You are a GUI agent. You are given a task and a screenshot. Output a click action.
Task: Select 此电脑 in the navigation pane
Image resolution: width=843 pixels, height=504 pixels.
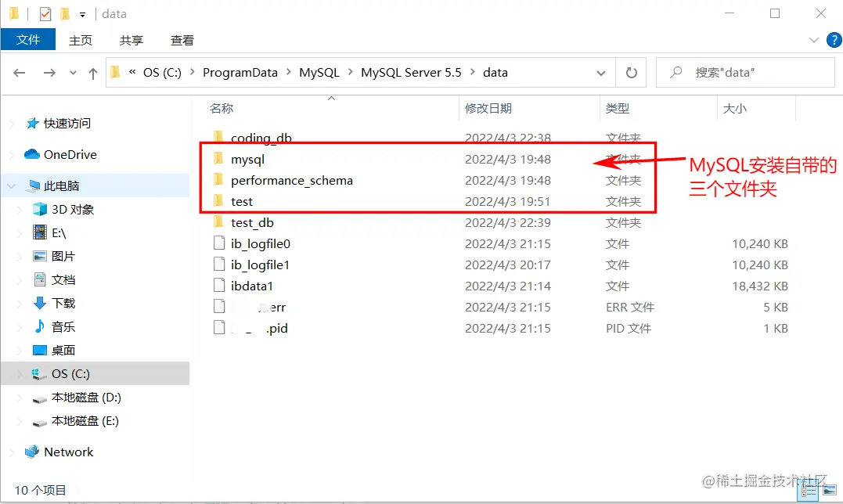click(x=61, y=186)
